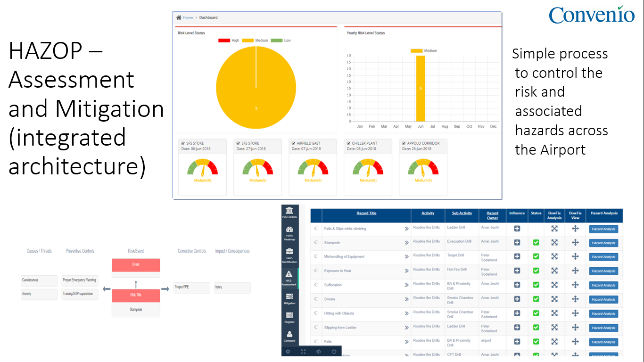The width and height of the screenshot is (644, 362).
Task: Click the Jun bar in yearly chart
Action: [x=421, y=88]
